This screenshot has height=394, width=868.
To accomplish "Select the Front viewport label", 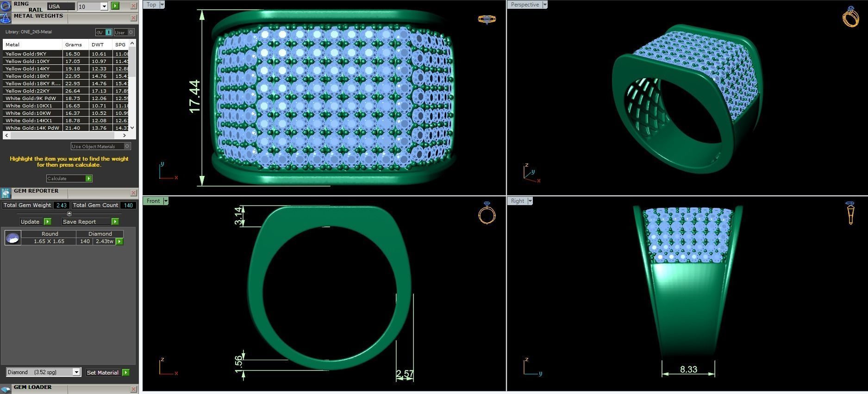I will click(x=153, y=201).
